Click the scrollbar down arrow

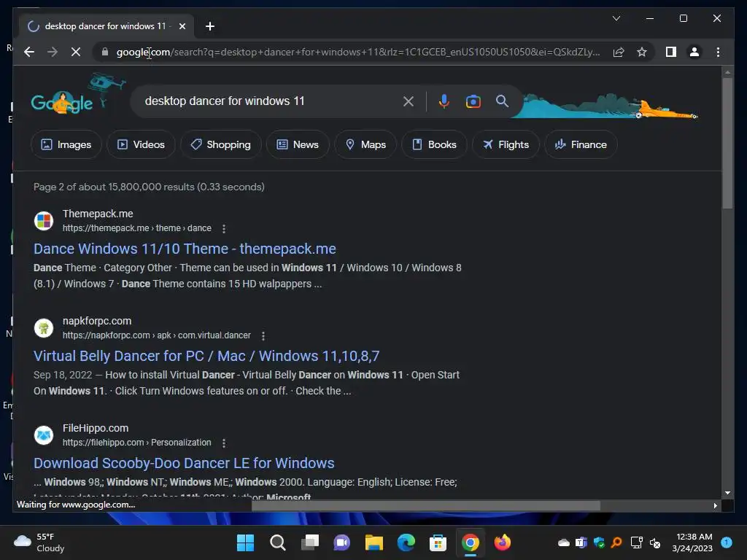click(x=727, y=493)
